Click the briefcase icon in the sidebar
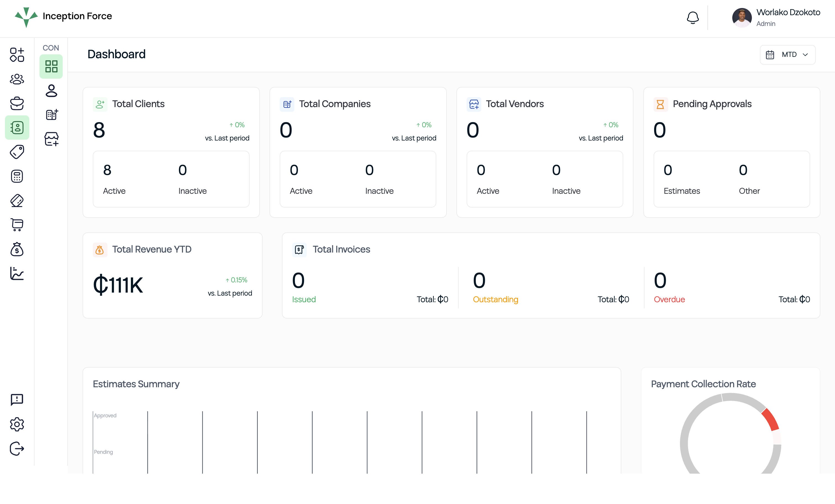 pos(17,103)
